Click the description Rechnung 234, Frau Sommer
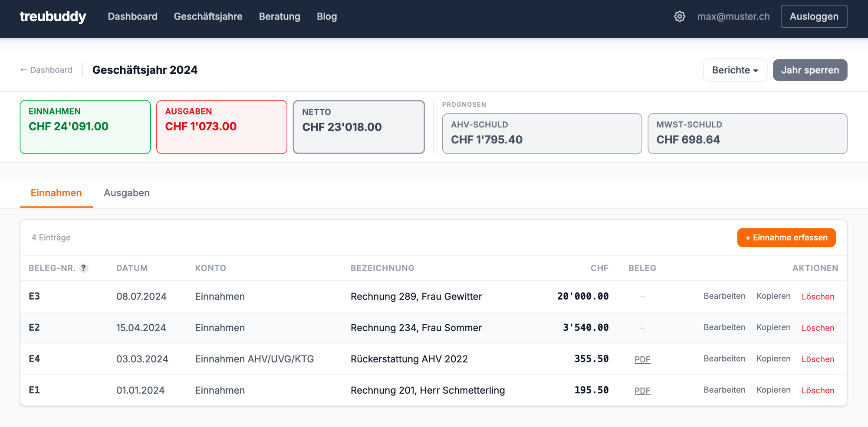868x427 pixels. (x=416, y=328)
